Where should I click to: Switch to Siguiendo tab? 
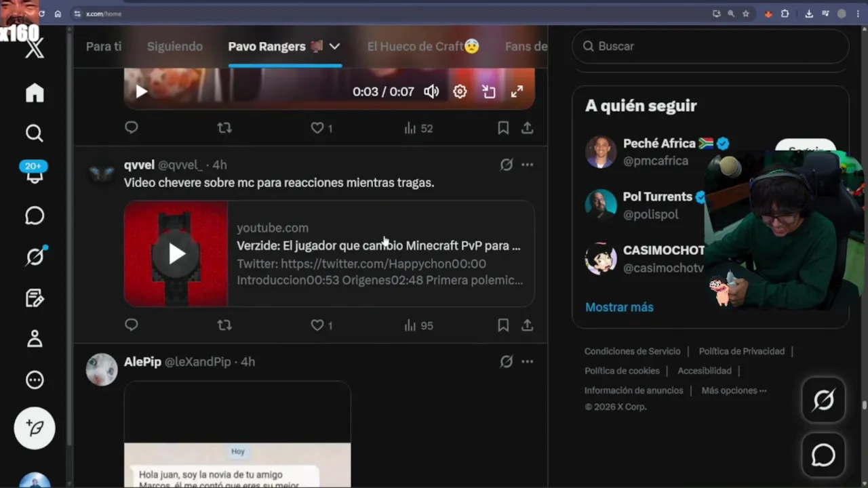coord(175,46)
